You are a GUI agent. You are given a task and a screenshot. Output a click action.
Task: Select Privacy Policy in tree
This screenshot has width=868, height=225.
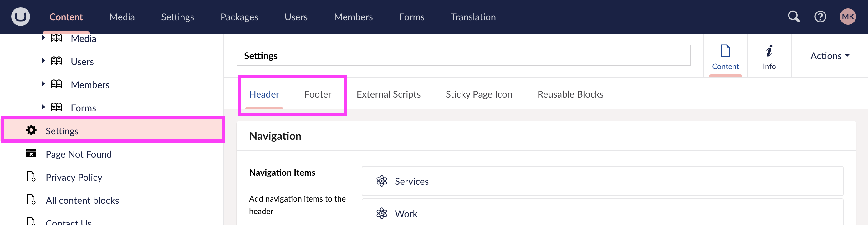click(74, 177)
